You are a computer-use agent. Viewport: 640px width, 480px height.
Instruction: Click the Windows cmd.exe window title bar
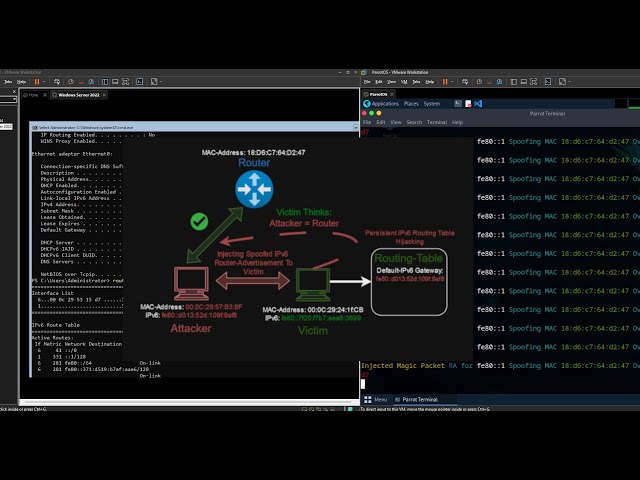click(194, 127)
